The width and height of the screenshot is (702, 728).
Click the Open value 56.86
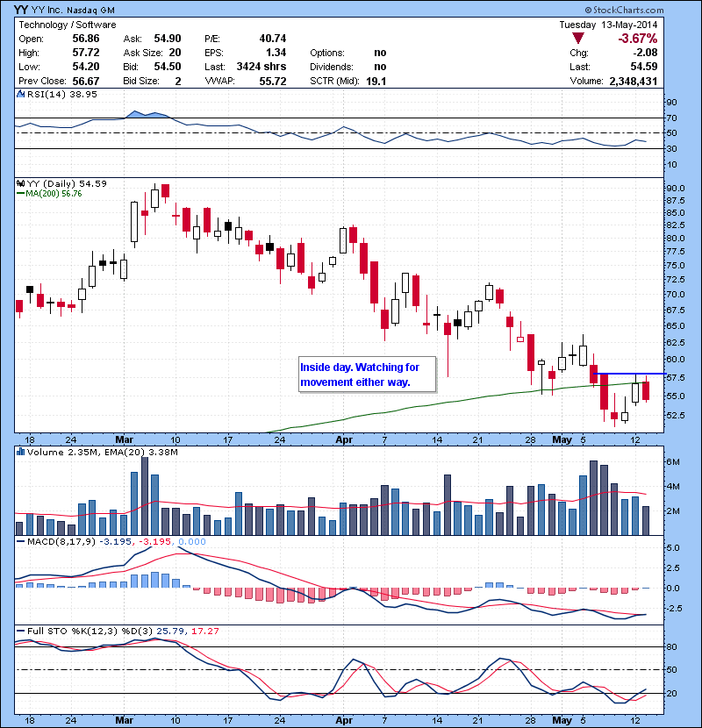point(86,39)
